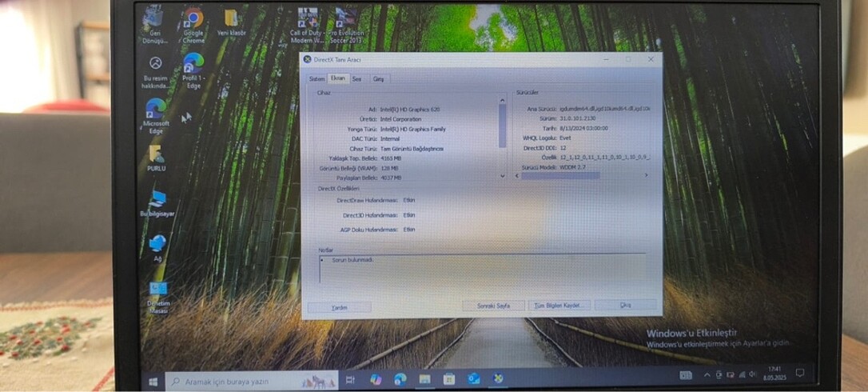Select the Denetim Masası desktop icon
Viewport: 868px width, 392px height.
[157, 298]
